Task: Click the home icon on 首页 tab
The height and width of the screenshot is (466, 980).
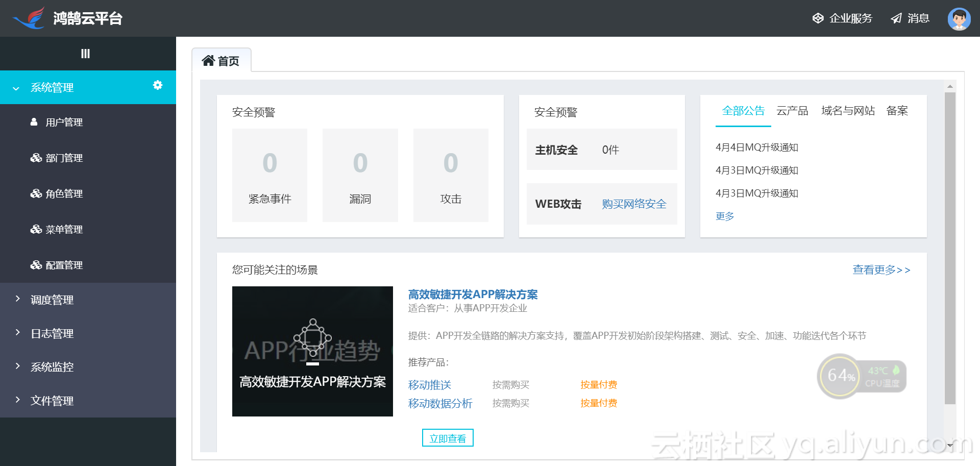Action: tap(208, 61)
